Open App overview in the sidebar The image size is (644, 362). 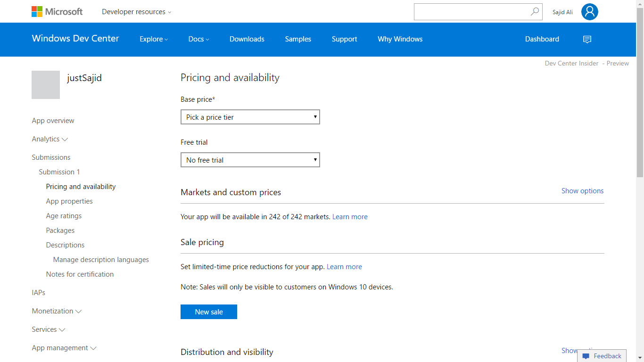(x=53, y=121)
